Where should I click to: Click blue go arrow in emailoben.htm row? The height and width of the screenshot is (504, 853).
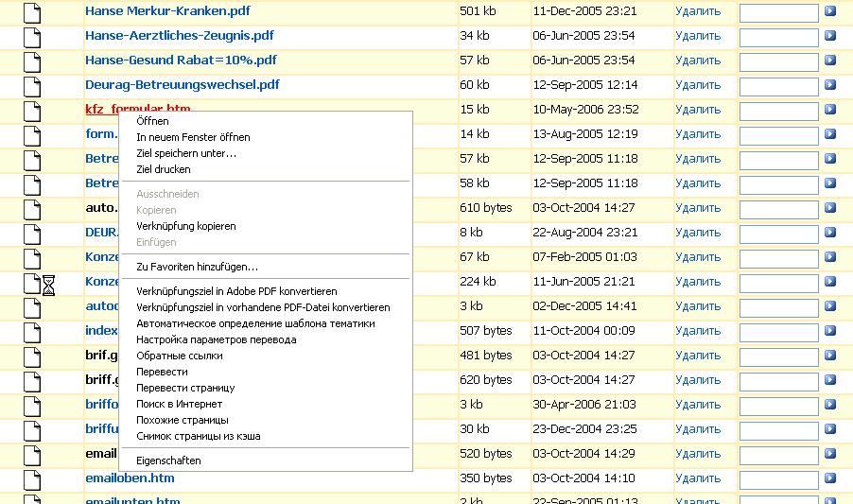[x=830, y=478]
